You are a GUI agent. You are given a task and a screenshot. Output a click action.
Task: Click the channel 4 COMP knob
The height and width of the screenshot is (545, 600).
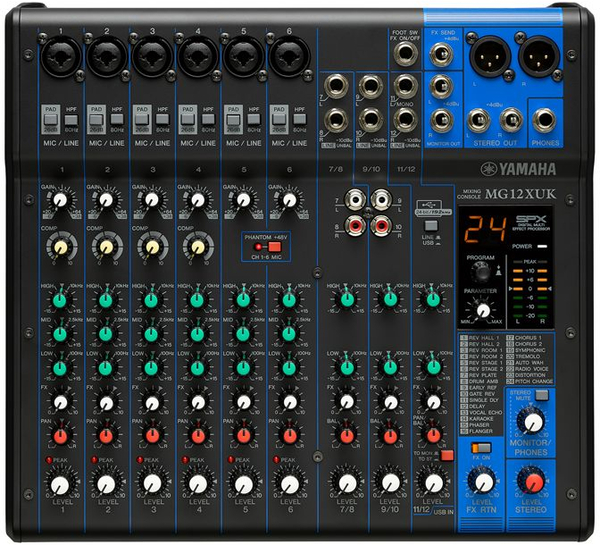point(198,248)
